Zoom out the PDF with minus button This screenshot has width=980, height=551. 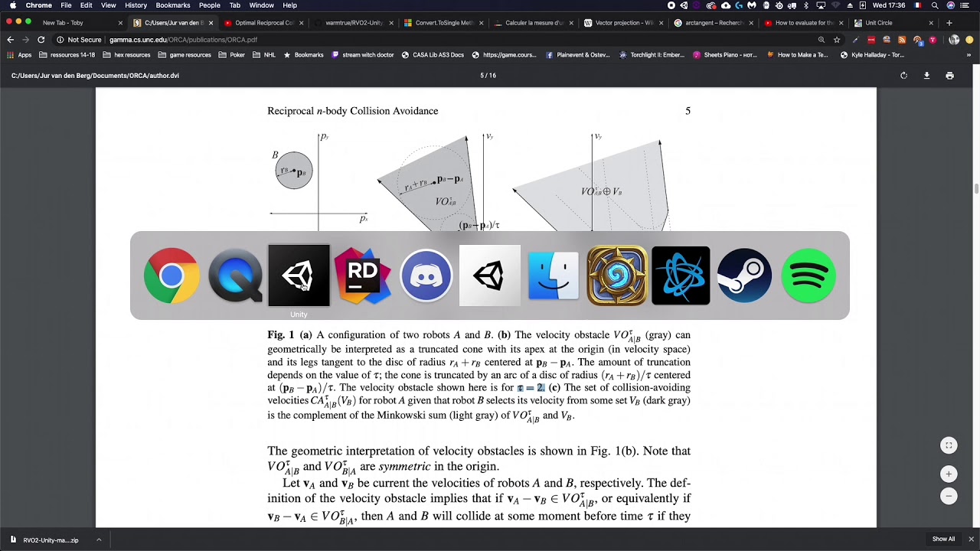coord(949,496)
